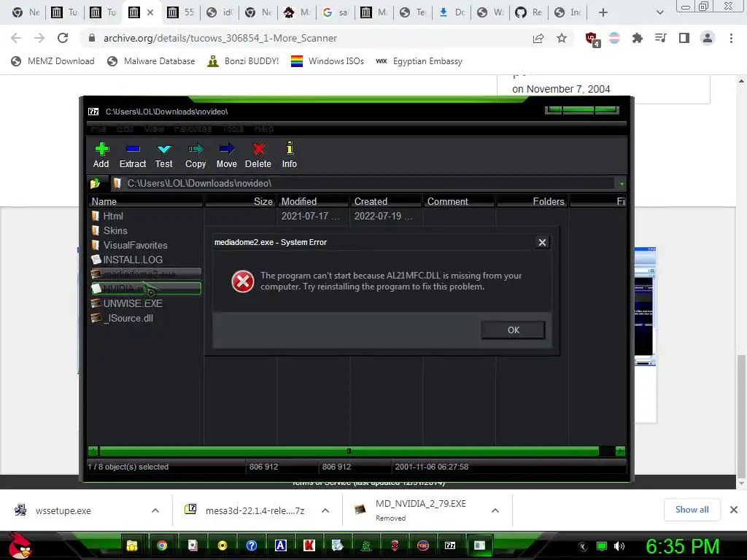Open the File menu in 7-Zip
Screen dimensions: 747x560
98,128
